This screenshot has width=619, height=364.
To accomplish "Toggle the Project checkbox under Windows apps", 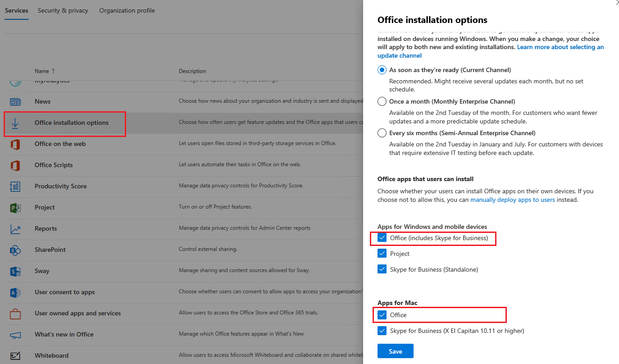I will click(x=382, y=254).
